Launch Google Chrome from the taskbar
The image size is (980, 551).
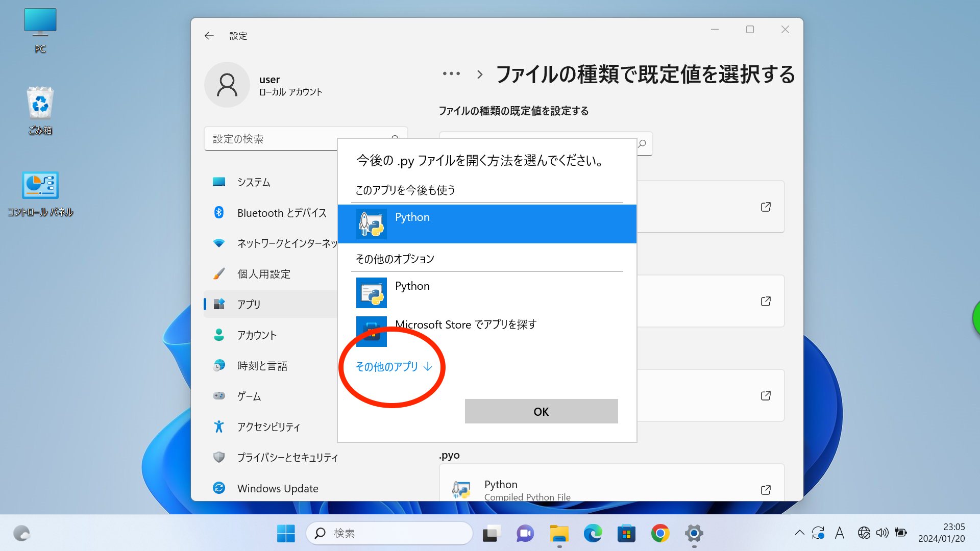[660, 533]
